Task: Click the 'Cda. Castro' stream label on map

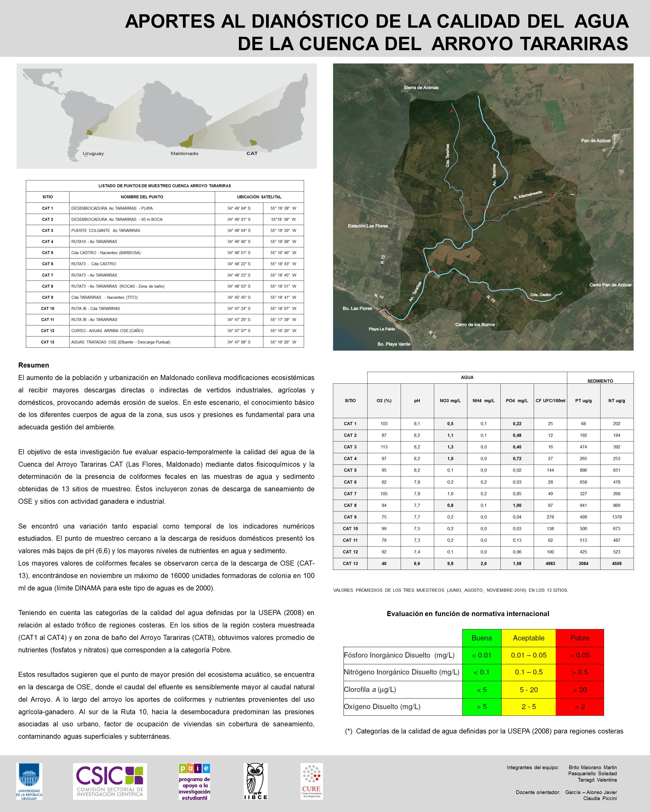Action: 541,295
